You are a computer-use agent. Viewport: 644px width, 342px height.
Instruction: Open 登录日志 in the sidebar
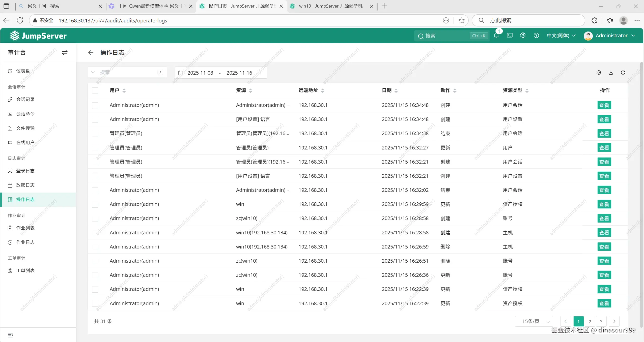pyautogui.click(x=25, y=171)
